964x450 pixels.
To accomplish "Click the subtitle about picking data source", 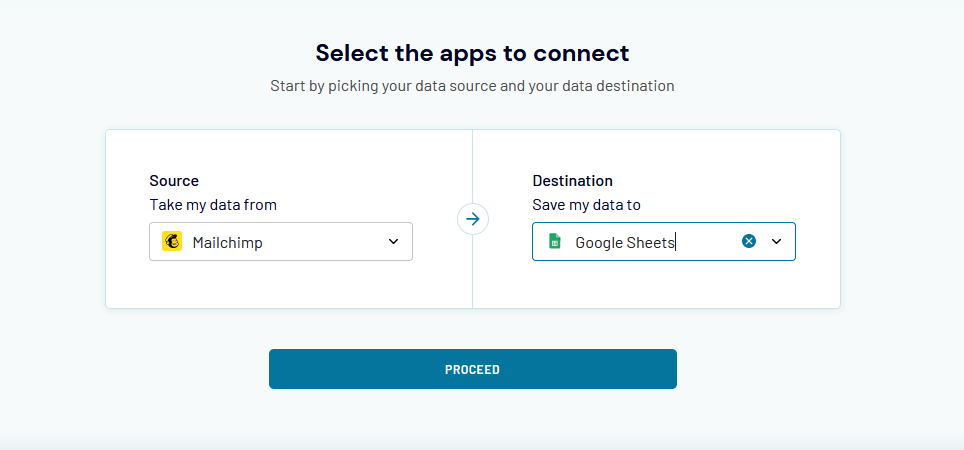I will 472,86.
